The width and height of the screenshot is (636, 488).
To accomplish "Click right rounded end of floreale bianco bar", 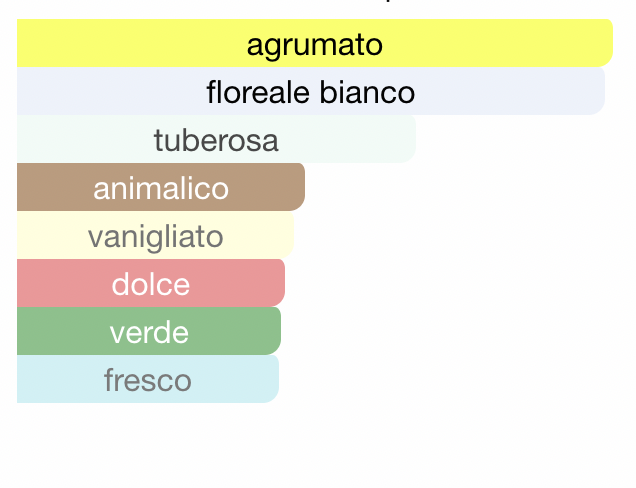I will point(597,91).
